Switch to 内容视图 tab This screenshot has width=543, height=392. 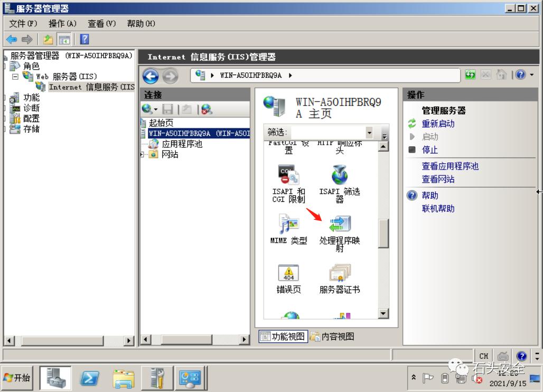point(332,336)
